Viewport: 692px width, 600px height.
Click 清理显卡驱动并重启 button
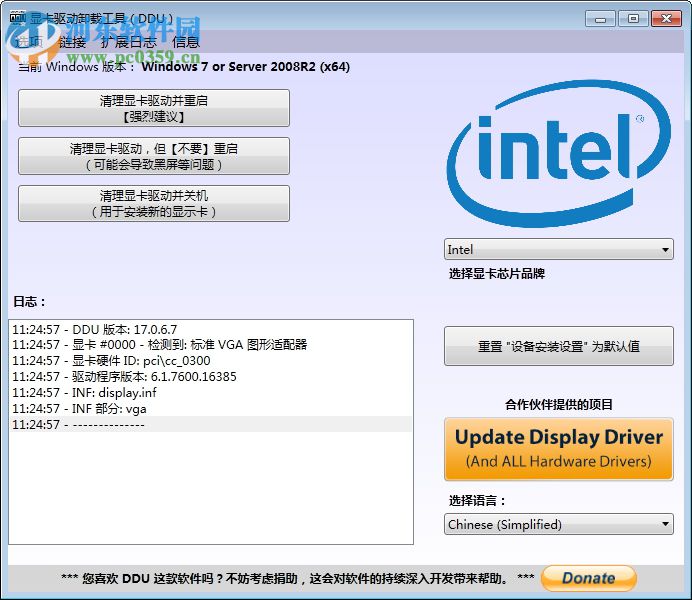(x=154, y=108)
